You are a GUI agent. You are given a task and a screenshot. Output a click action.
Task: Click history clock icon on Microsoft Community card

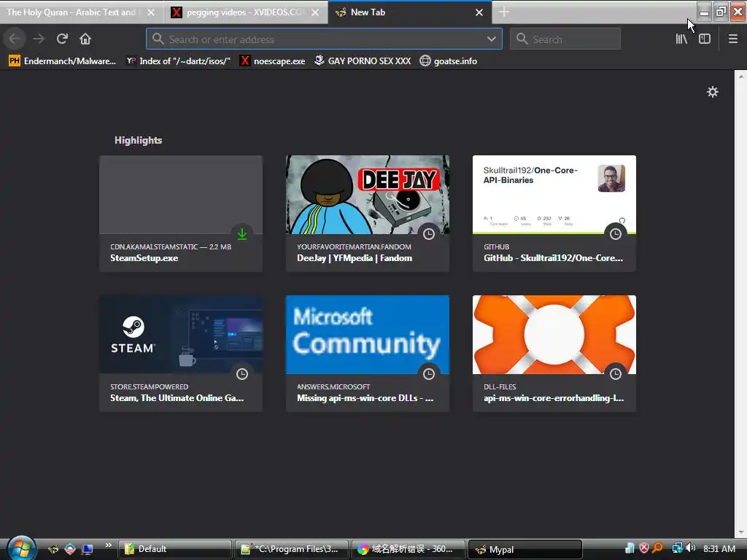(429, 374)
